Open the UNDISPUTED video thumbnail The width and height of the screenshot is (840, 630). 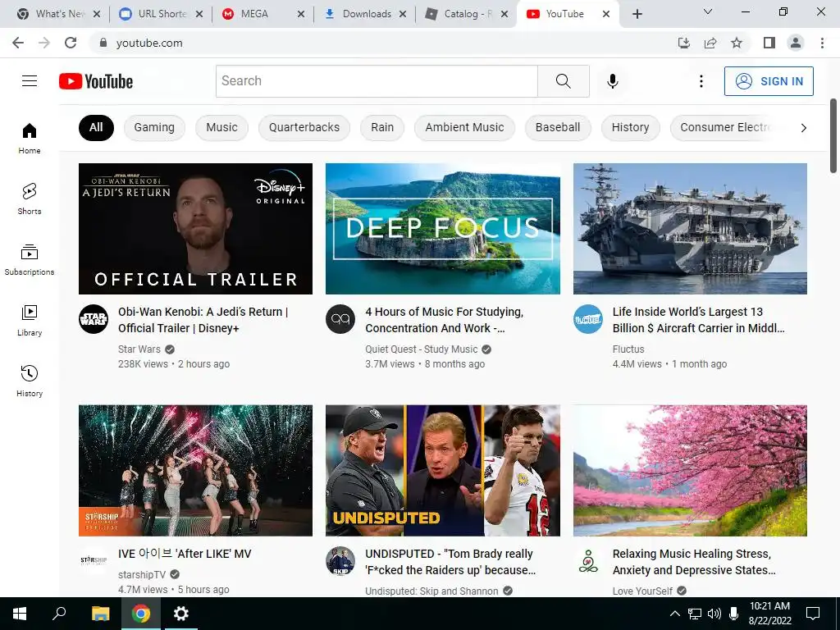coord(442,470)
